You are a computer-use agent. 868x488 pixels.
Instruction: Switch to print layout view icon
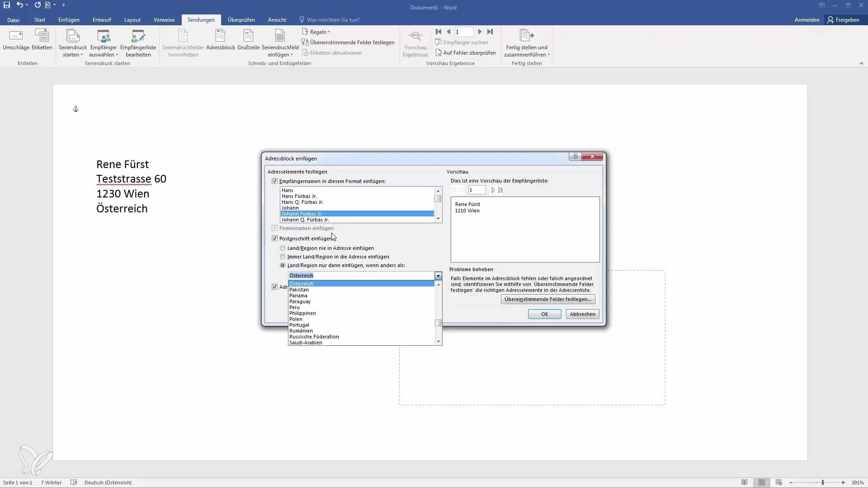coord(762,483)
